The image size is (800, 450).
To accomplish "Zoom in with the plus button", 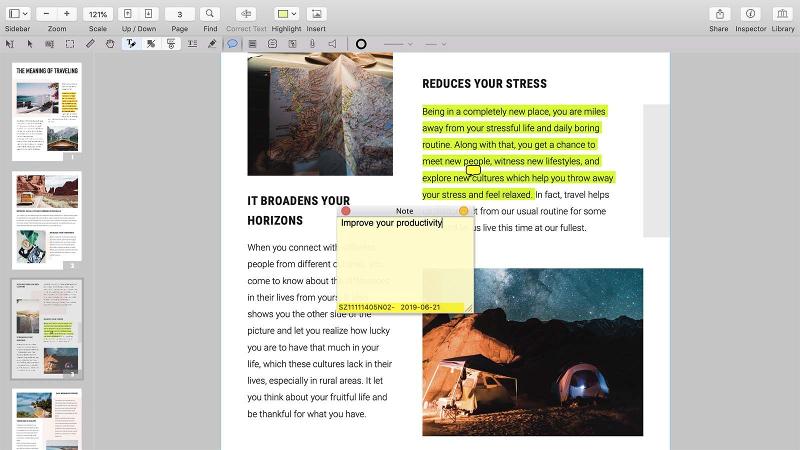I will click(66, 14).
